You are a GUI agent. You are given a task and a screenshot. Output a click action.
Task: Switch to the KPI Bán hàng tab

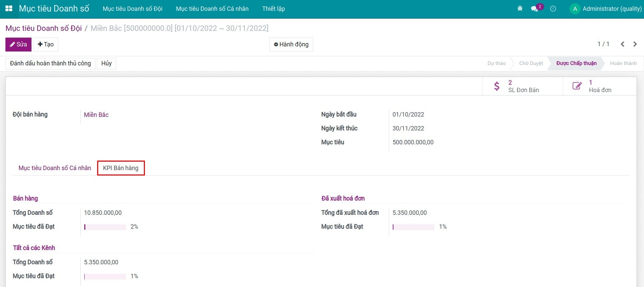click(x=121, y=168)
